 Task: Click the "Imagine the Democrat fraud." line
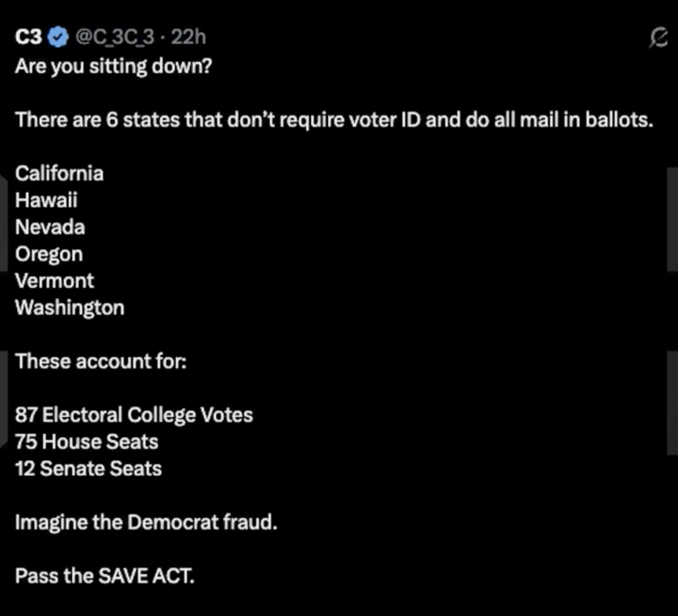point(146,522)
